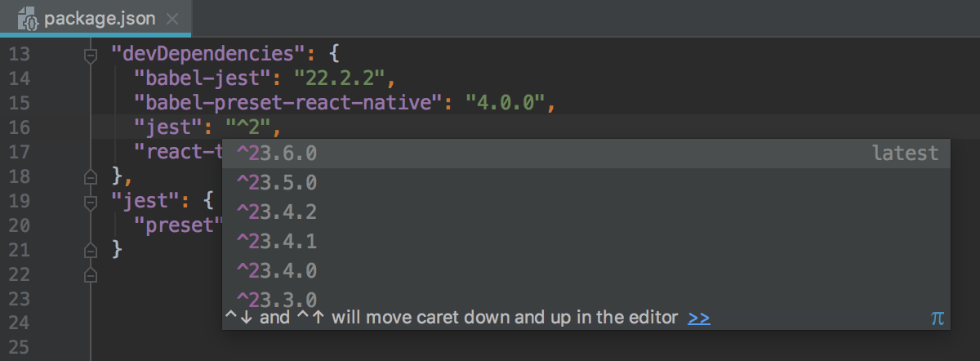Image resolution: width=980 pixels, height=361 pixels.
Task: Select the package.json tab
Action: click(99, 19)
